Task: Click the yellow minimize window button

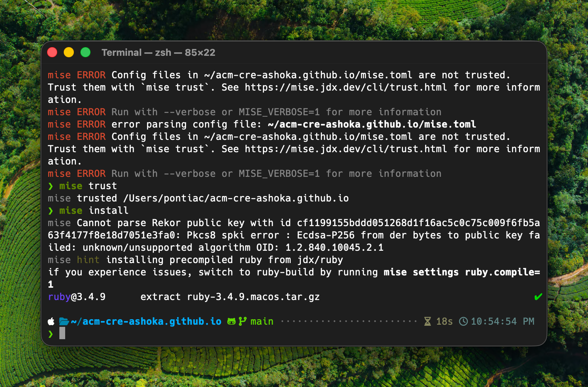Action: point(69,53)
